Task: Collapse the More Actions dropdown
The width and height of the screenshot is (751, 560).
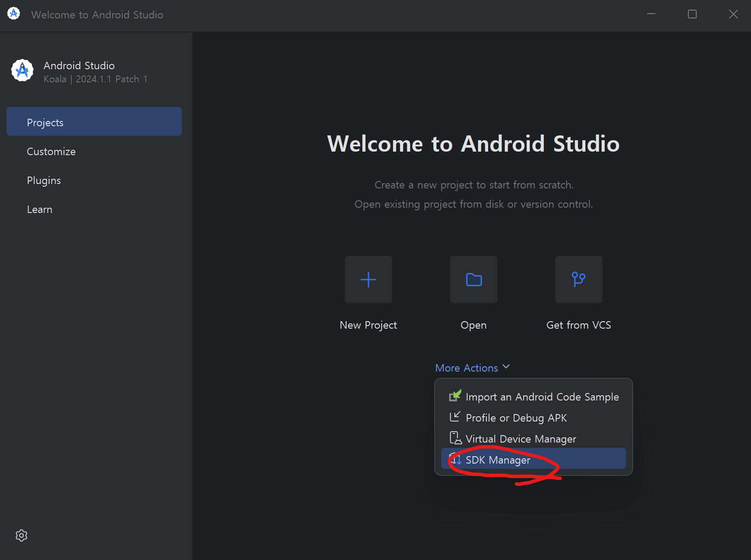Action: point(472,368)
